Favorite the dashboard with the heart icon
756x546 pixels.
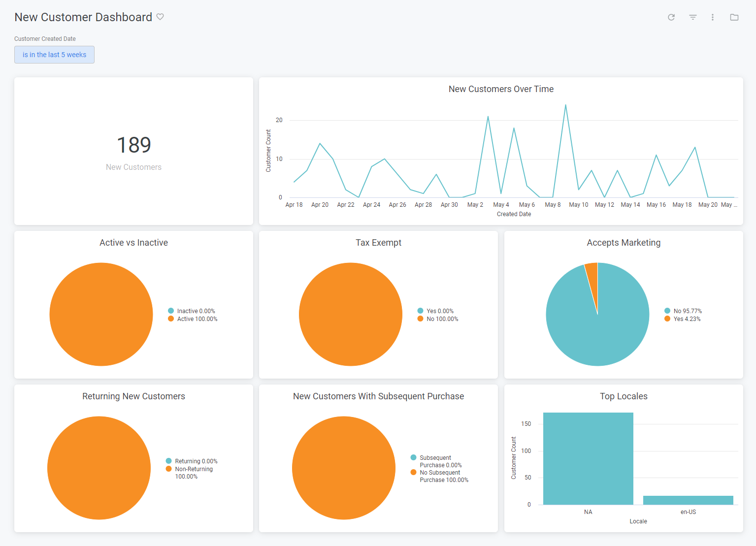[x=160, y=17]
